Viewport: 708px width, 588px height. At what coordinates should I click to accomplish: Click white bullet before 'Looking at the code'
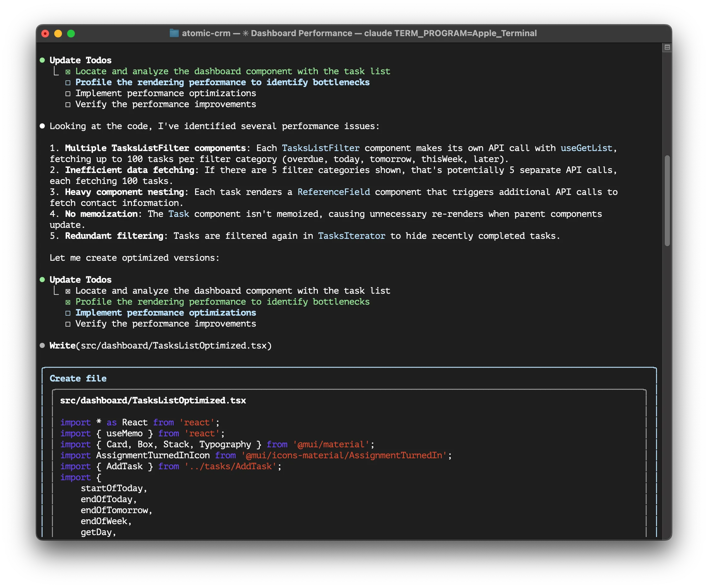[x=42, y=126]
